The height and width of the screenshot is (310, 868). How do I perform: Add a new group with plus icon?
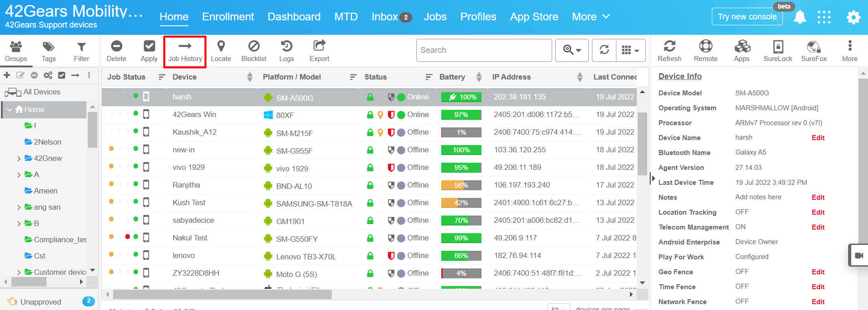(7, 75)
